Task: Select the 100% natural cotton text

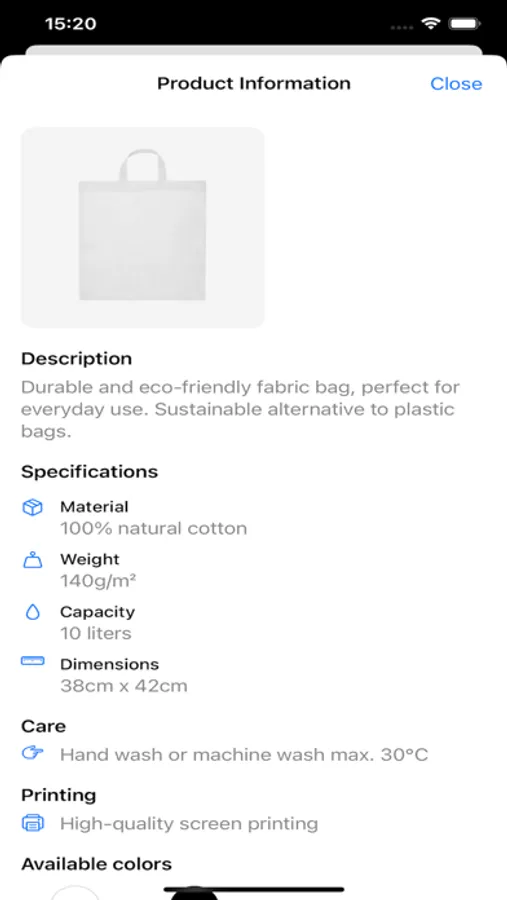Action: point(153,529)
